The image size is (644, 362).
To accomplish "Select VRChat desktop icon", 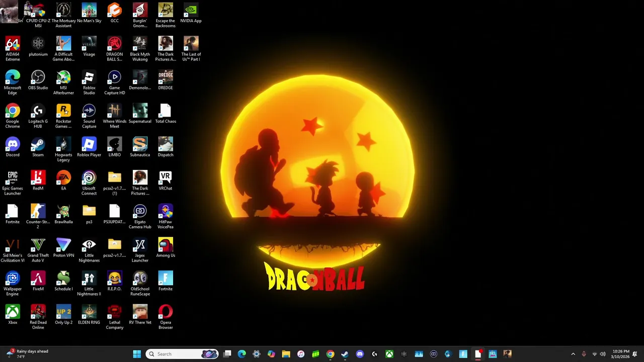I will point(166,181).
